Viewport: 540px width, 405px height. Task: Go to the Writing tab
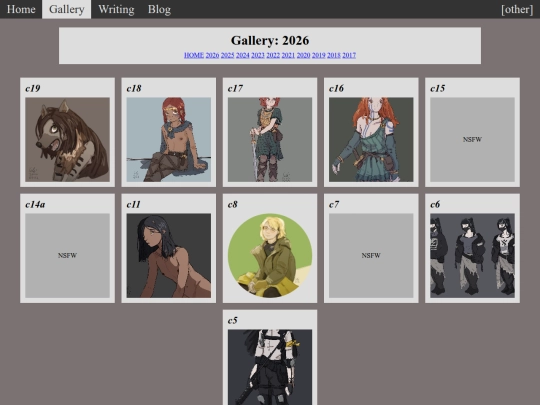(116, 9)
